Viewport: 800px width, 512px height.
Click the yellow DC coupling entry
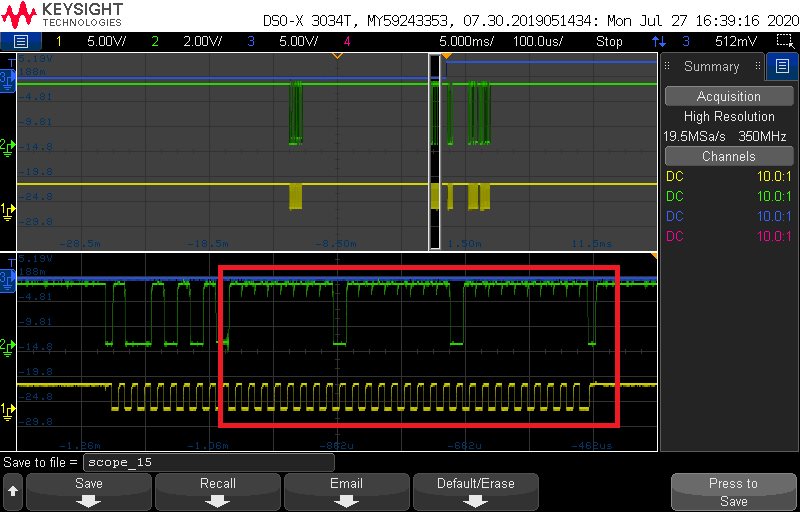(674, 176)
